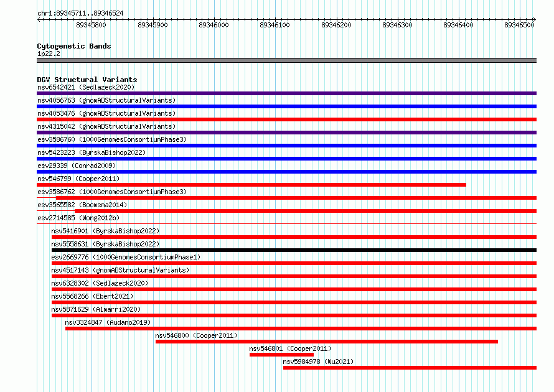This screenshot has width=554, height=392.
Task: Click esv2669776 (1000GenomesConsortiumPhase1) label
Action: coord(126,257)
